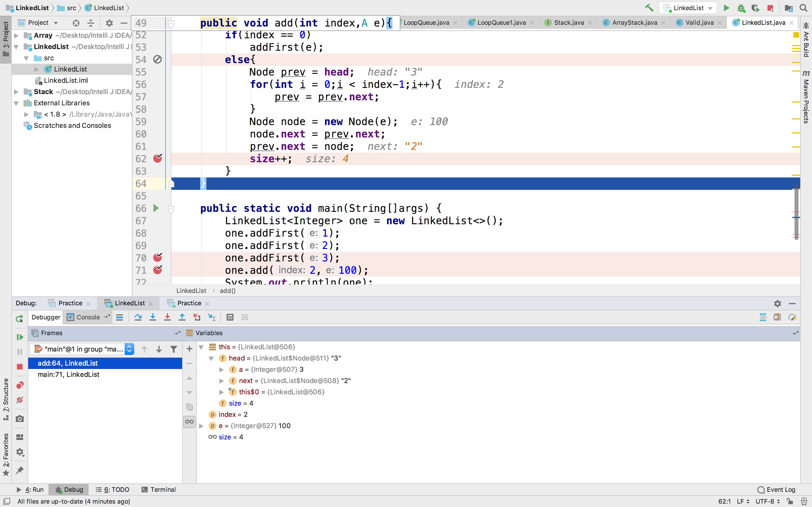
Task: Toggle the Frames thread group dropdown
Action: [x=129, y=349]
